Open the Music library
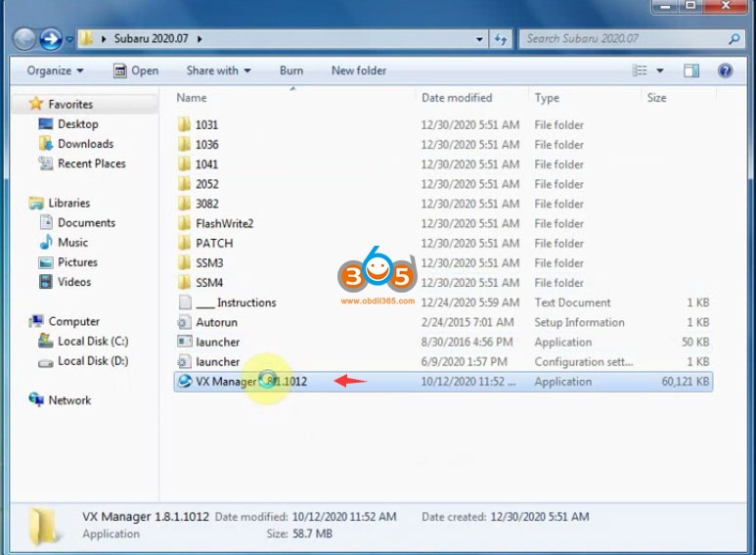The image size is (756, 555). (x=72, y=243)
